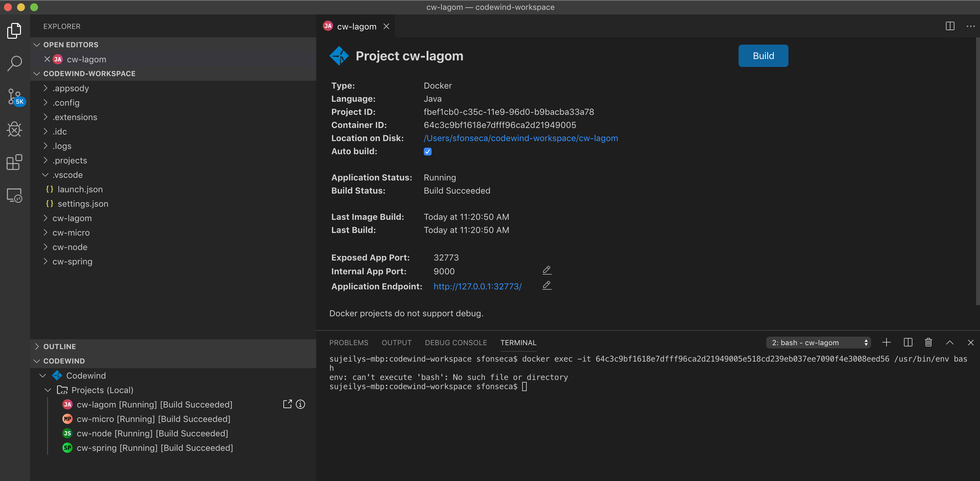This screenshot has height=481, width=980.
Task: Create a new terminal with the plus icon
Action: point(887,343)
